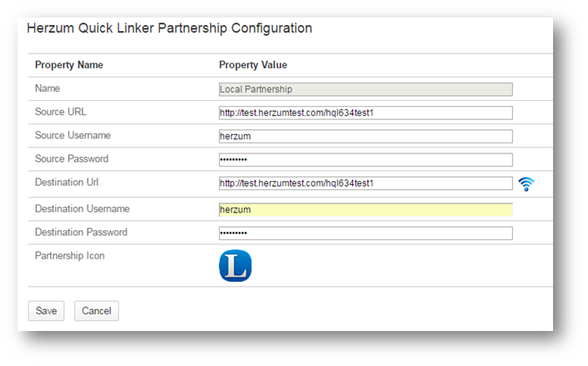The width and height of the screenshot is (588, 366).
Task: Click the Property Name column header
Action: tap(69, 65)
